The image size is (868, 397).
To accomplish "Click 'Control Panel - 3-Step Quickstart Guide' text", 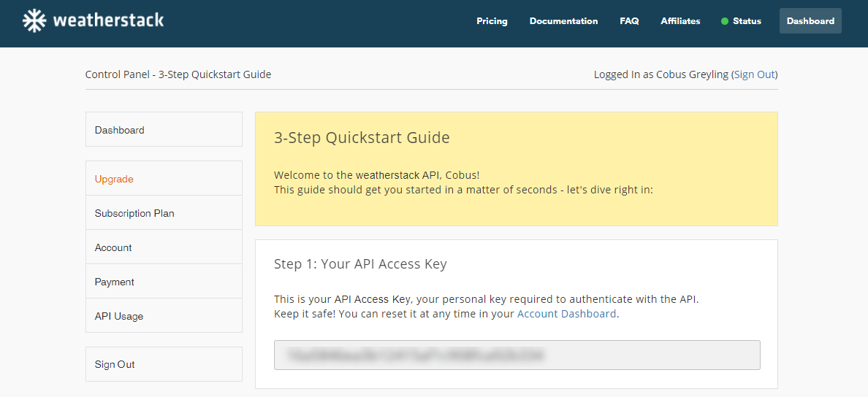I will (x=178, y=74).
